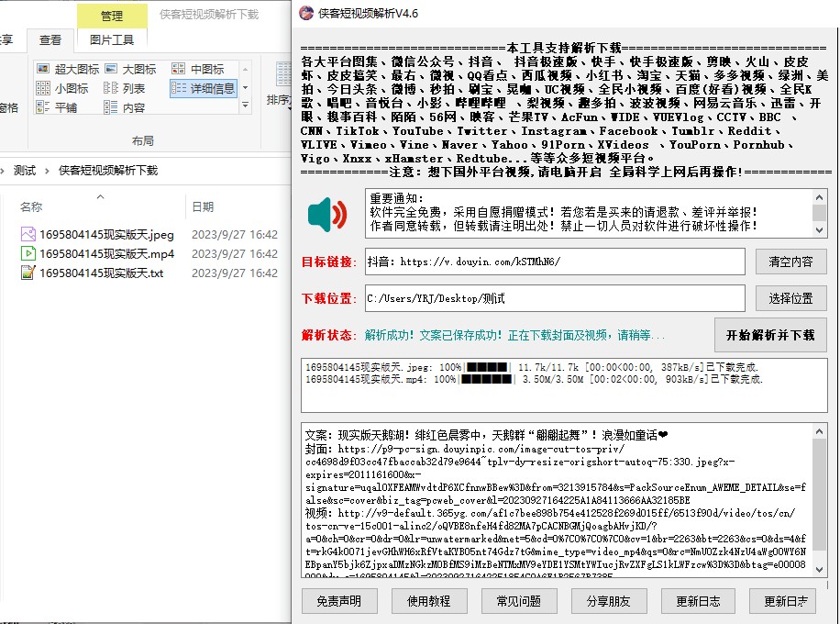Image resolution: width=840 pixels, height=624 pixels.
Task: Click the 侠客短视频解析V4.6 title bar app icon
Action: point(306,13)
